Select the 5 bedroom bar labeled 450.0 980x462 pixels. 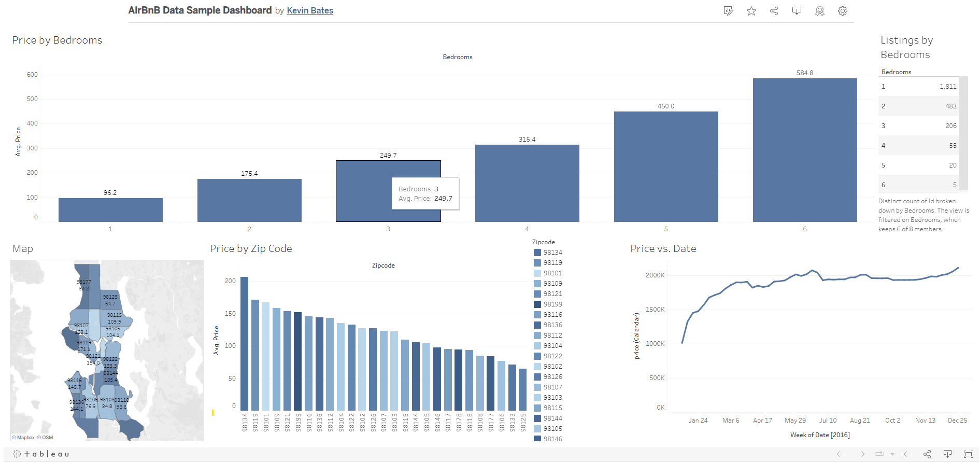[x=666, y=166]
